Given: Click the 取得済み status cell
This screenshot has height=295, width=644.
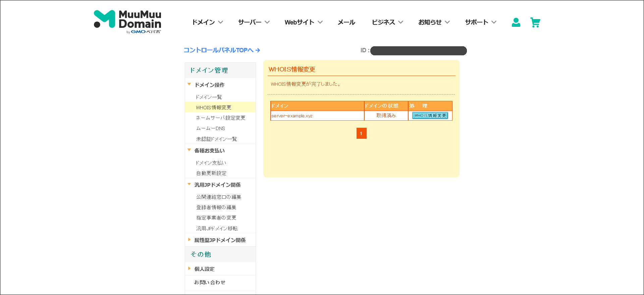Looking at the screenshot, I should coord(386,116).
